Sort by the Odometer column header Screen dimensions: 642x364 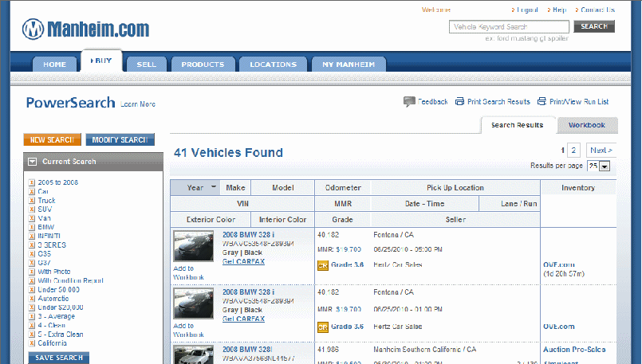pos(343,188)
